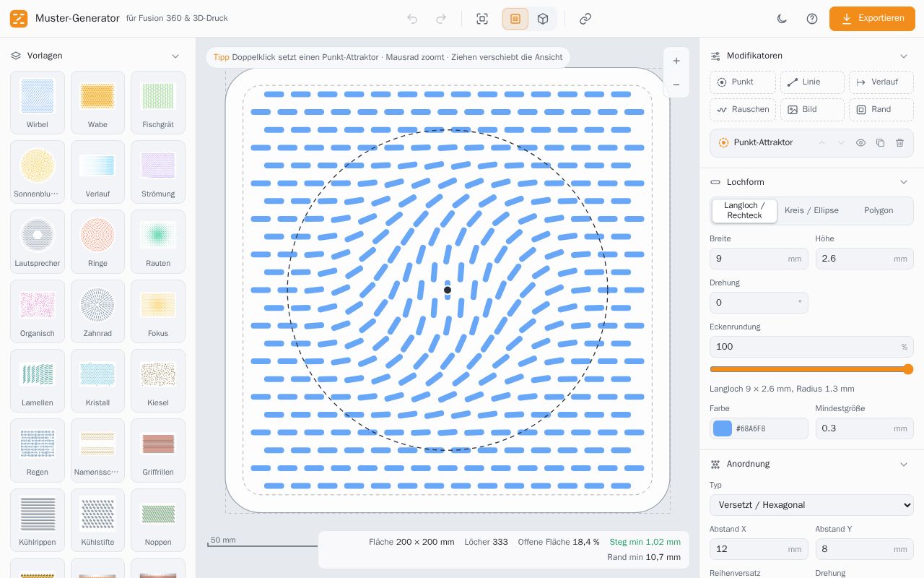The height and width of the screenshot is (578, 924).
Task: Open the help question mark icon
Action: coord(812,19)
